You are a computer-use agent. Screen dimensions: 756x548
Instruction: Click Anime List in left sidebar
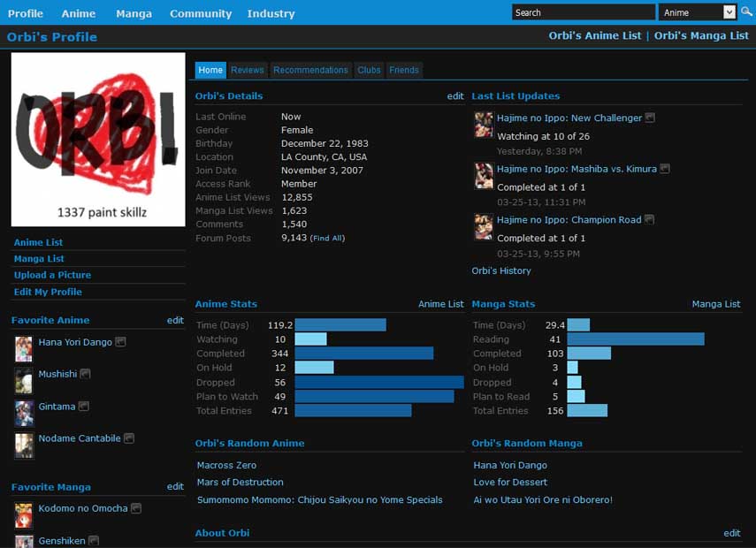pos(39,242)
